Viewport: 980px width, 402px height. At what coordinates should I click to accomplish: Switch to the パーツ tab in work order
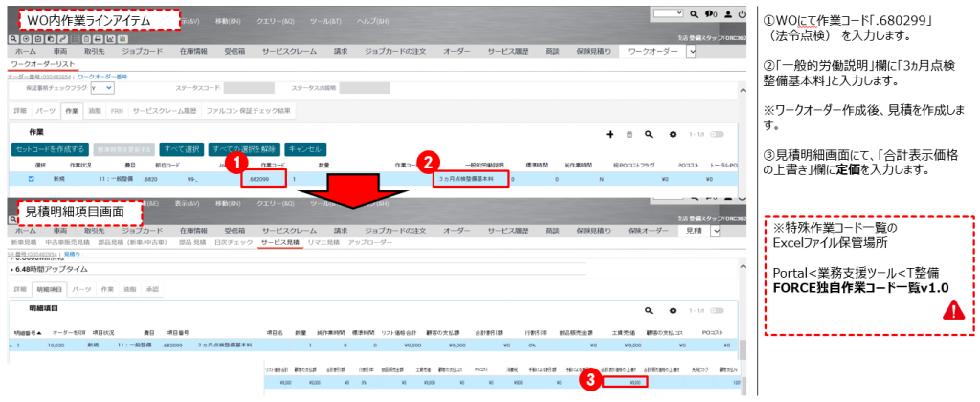(x=46, y=111)
